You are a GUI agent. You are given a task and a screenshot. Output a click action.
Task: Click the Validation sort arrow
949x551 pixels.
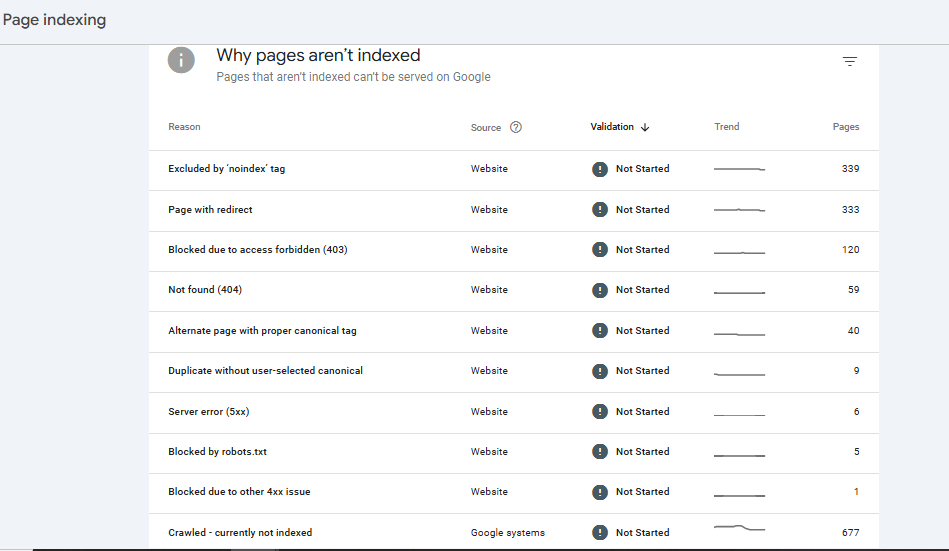[x=645, y=127]
